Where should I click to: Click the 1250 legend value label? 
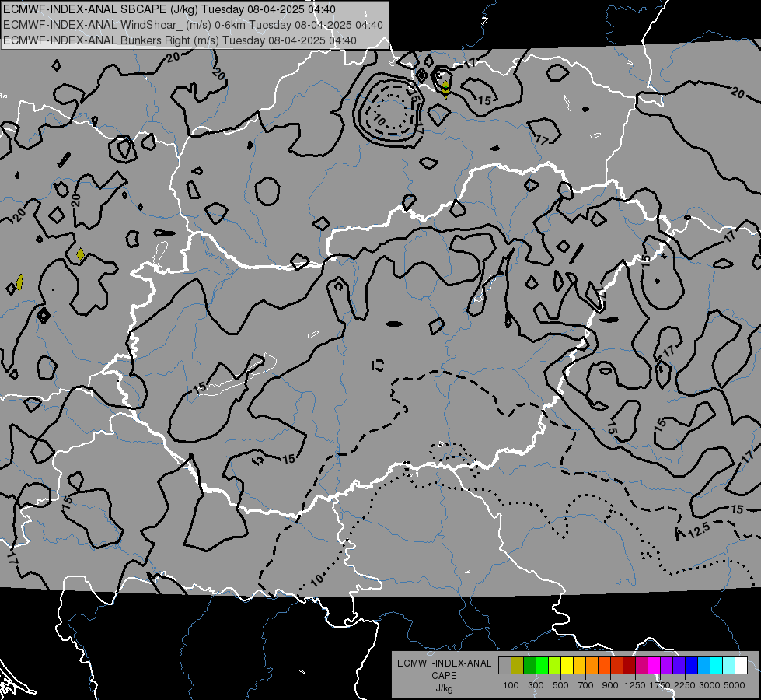click(635, 685)
